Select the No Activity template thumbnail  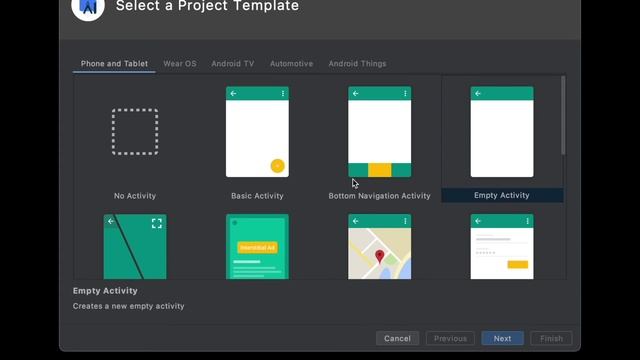point(135,132)
